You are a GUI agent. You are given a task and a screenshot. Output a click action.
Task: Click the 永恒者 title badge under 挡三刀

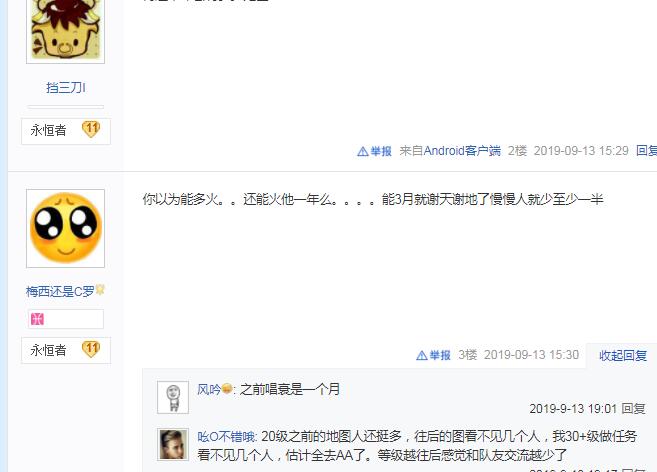tap(66, 131)
